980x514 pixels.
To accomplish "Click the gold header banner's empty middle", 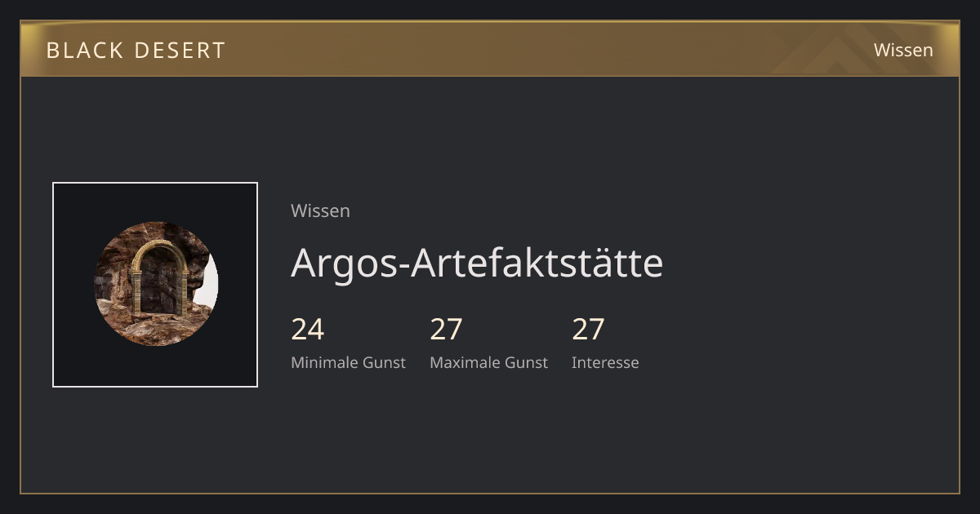I will (490, 50).
